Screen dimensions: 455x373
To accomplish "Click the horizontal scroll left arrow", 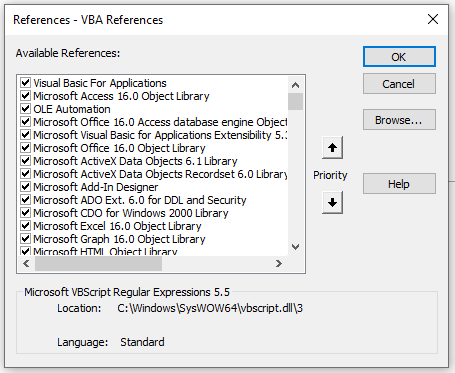I will coord(26,264).
